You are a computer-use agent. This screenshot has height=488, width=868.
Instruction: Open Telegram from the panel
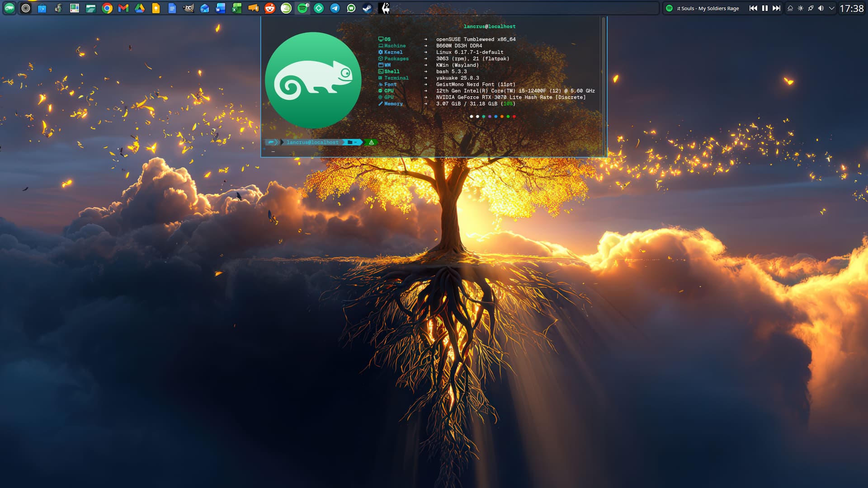(x=335, y=8)
